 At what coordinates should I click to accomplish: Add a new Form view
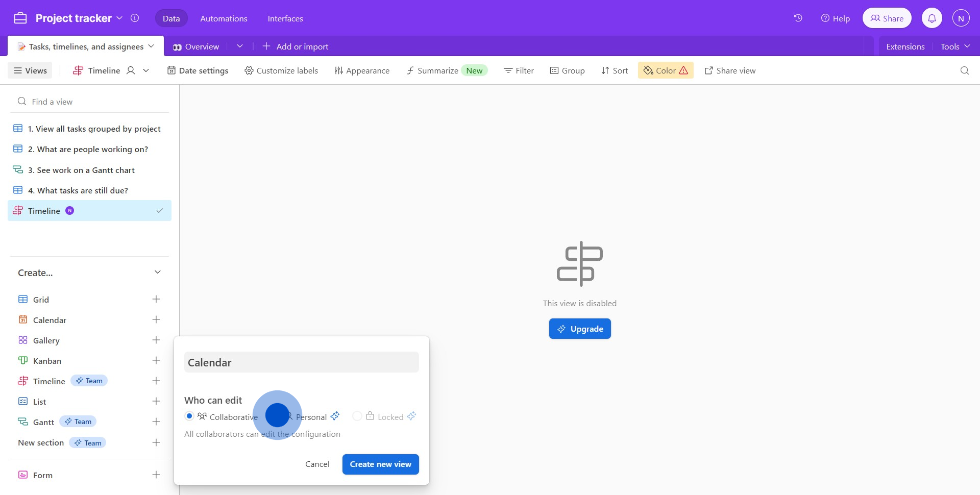(156, 475)
